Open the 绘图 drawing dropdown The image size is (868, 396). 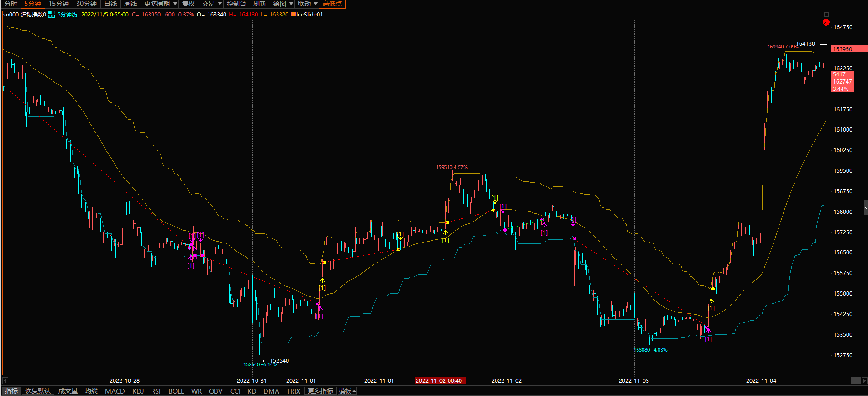[x=282, y=4]
